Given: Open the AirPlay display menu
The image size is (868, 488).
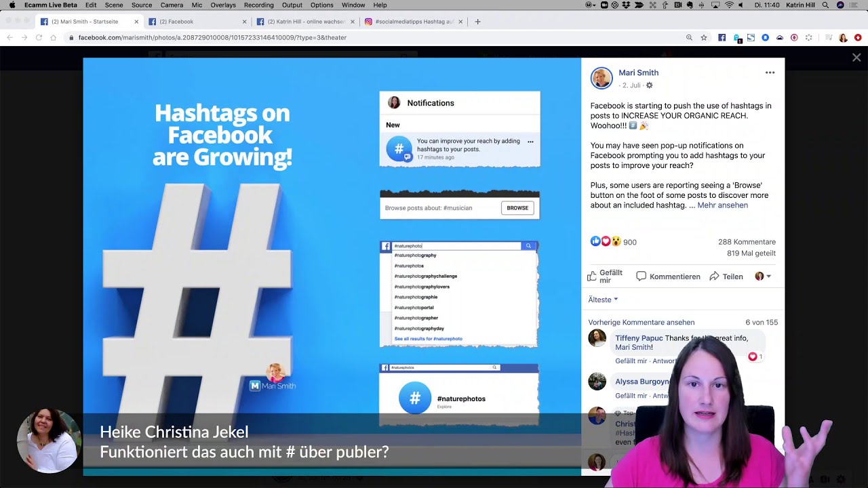Looking at the screenshot, I should (715, 5).
